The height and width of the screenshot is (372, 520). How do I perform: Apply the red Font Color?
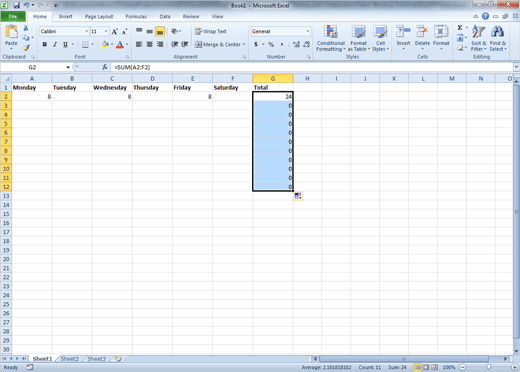[120, 44]
